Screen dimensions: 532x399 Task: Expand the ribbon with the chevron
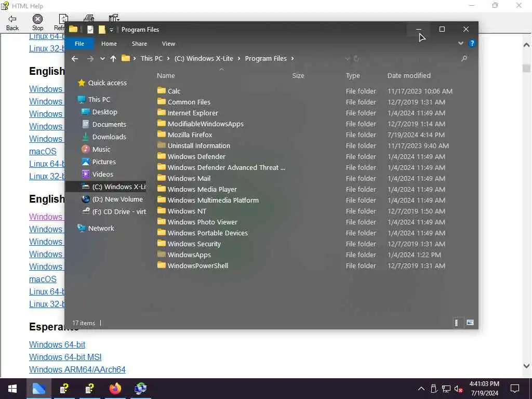(x=460, y=44)
